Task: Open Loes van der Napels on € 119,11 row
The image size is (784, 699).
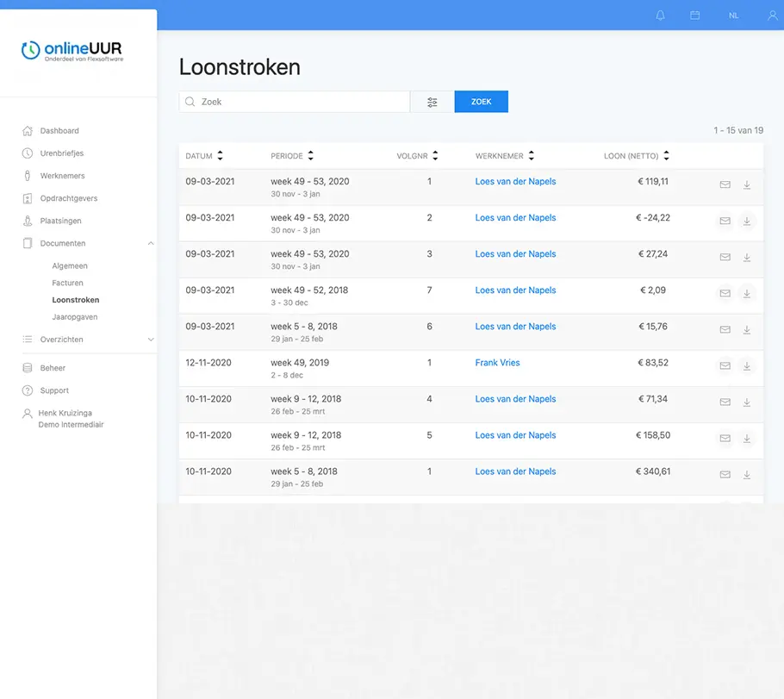Action: pos(515,182)
